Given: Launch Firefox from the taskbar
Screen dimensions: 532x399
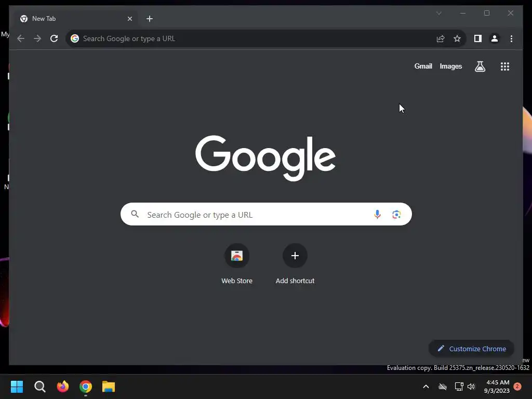Looking at the screenshot, I should pos(63,387).
